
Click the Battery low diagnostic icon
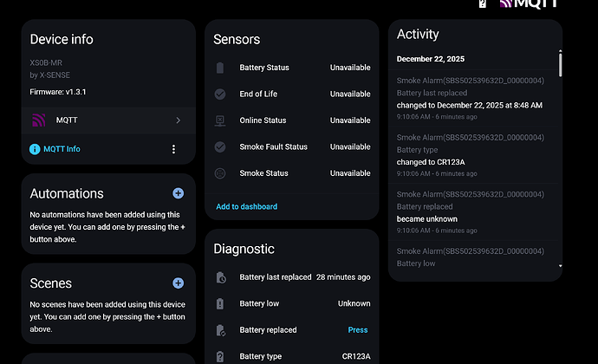click(x=221, y=304)
